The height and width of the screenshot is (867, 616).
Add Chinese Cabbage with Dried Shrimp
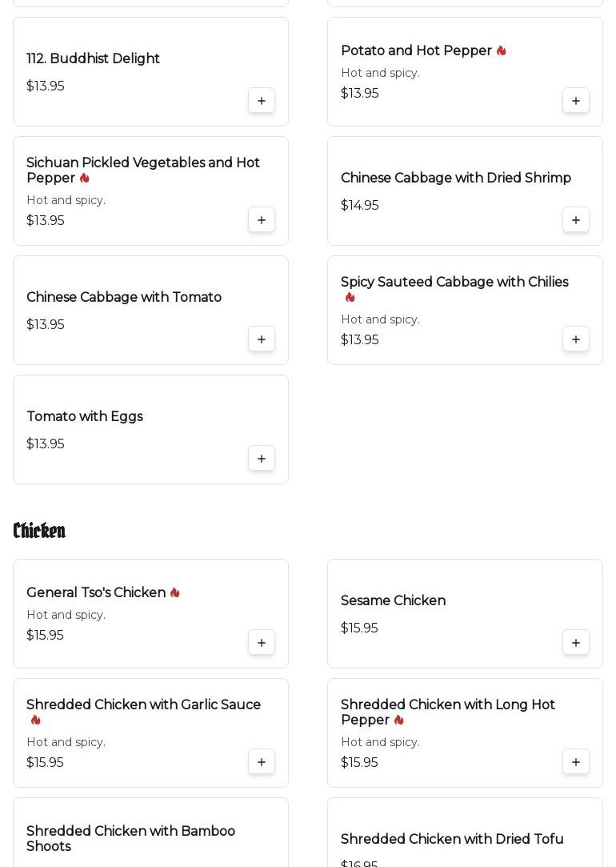tap(576, 220)
